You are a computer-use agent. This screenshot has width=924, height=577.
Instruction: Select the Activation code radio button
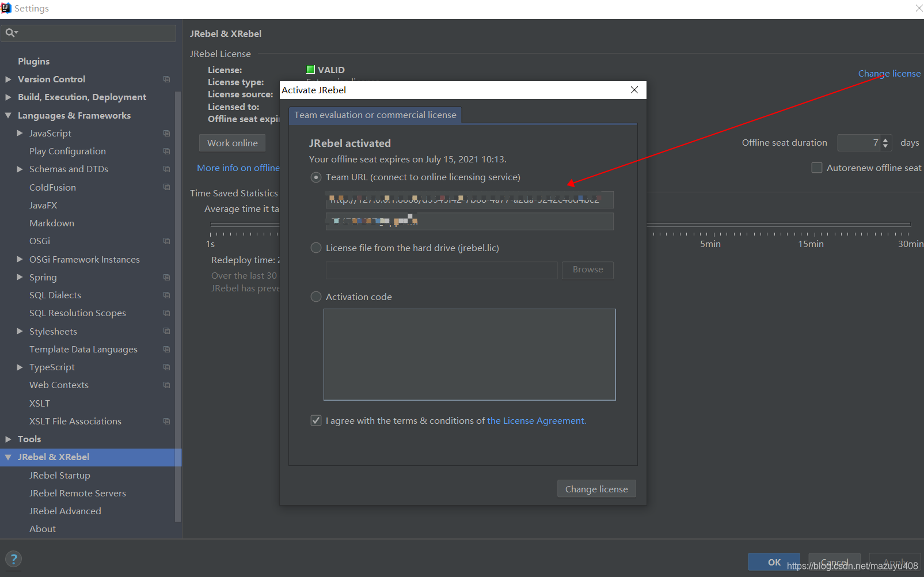pyautogui.click(x=316, y=297)
